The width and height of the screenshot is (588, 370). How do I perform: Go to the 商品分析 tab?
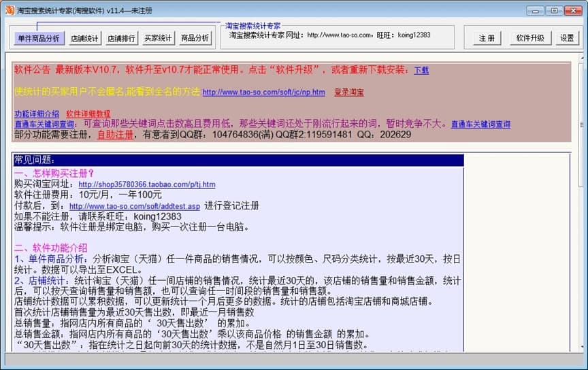(195, 38)
